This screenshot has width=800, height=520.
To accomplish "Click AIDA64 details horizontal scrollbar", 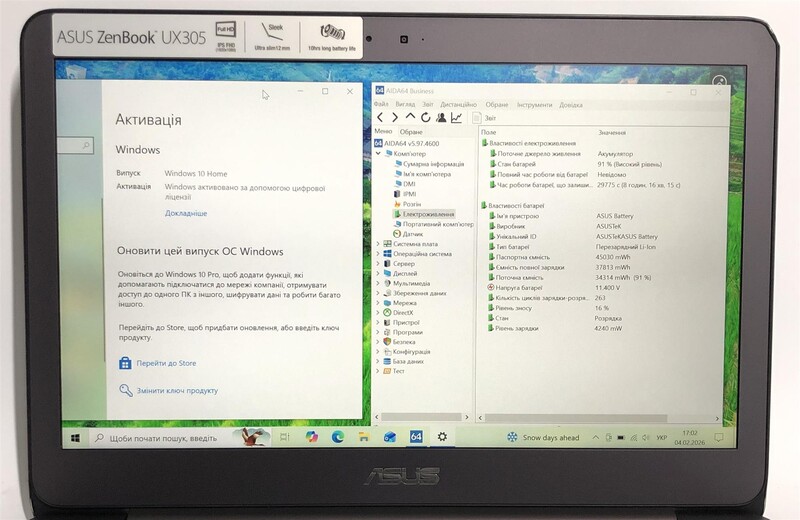I will click(576, 418).
